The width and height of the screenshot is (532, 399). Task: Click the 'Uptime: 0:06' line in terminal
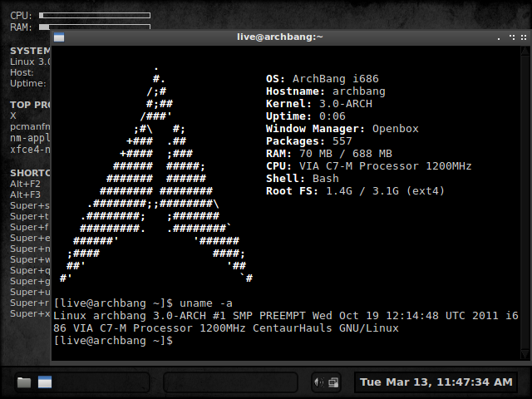[x=305, y=116]
